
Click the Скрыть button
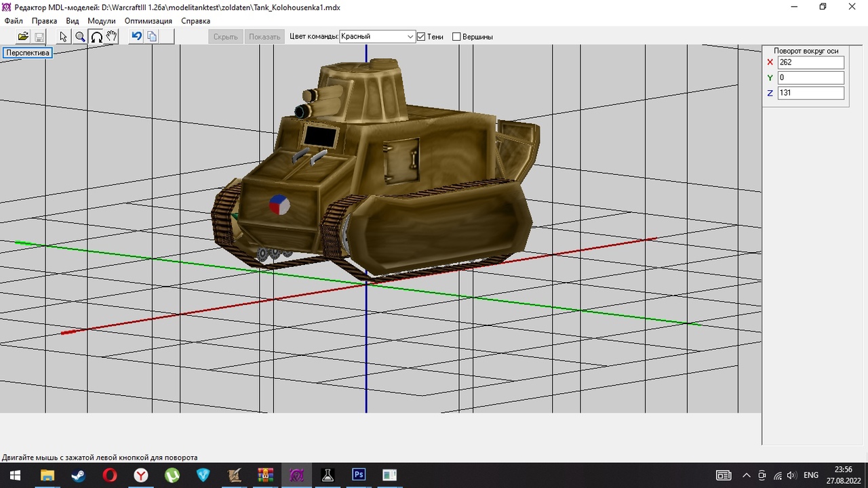point(226,37)
